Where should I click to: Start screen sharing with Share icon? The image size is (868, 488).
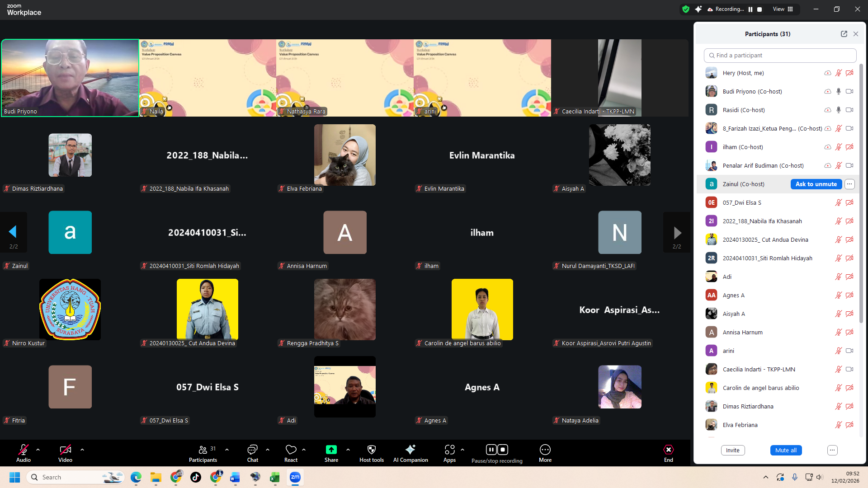click(x=331, y=450)
